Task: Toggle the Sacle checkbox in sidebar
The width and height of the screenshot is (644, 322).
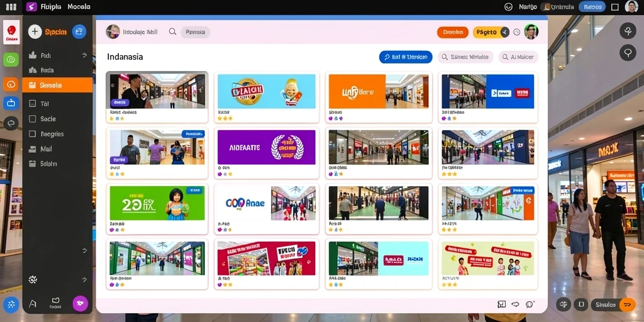Action: tap(33, 119)
